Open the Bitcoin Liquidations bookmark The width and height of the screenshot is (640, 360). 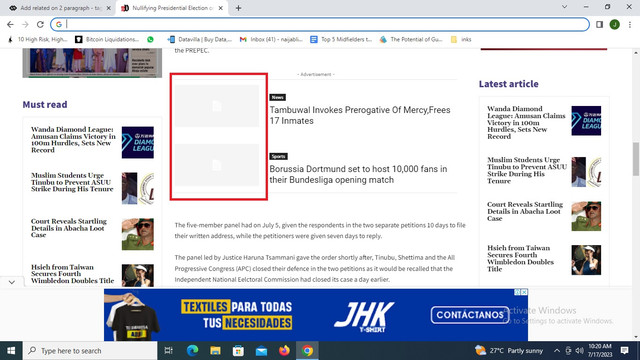107,40
